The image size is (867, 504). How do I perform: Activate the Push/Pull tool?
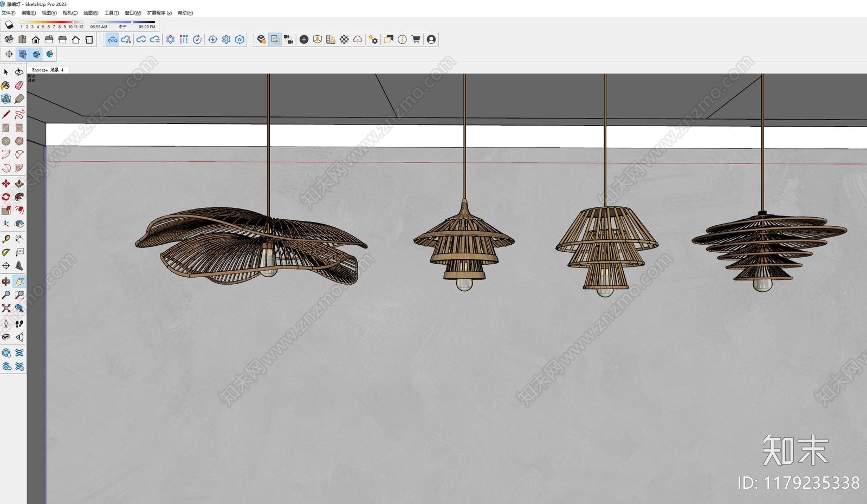tap(19, 184)
